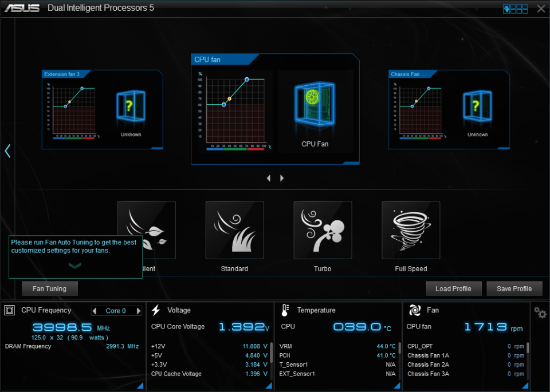The image size is (550, 392).
Task: Click the Temperature thermometer icon
Action: 285,310
